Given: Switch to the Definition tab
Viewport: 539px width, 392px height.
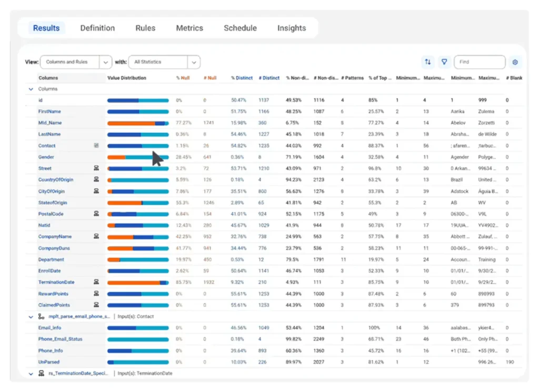Looking at the screenshot, I should (97, 28).
